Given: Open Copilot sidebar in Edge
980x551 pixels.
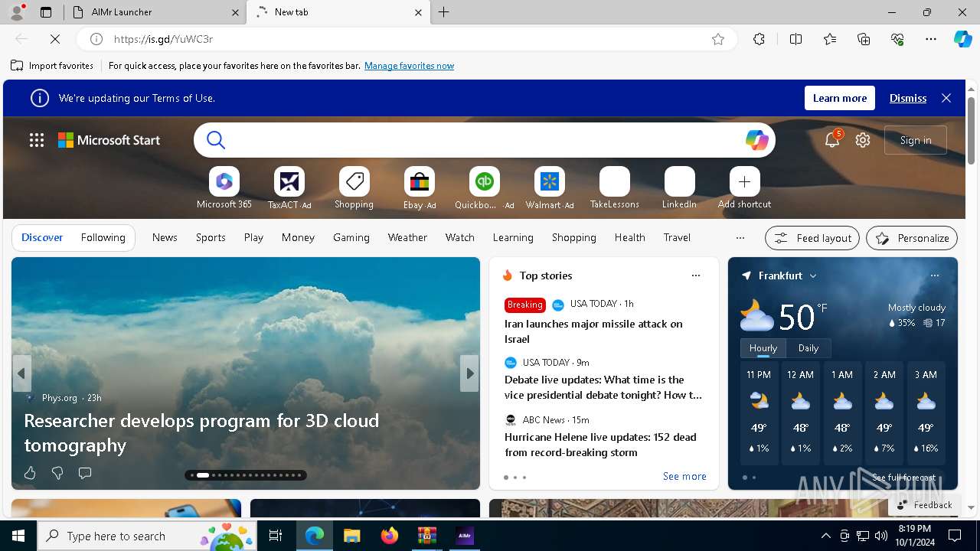Looking at the screenshot, I should coord(962,39).
